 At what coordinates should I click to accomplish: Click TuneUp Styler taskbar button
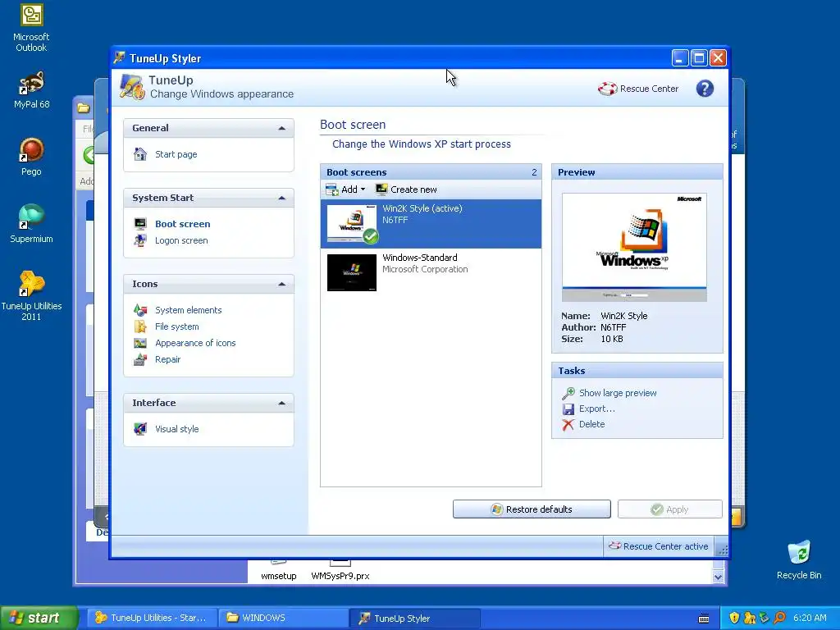414,618
